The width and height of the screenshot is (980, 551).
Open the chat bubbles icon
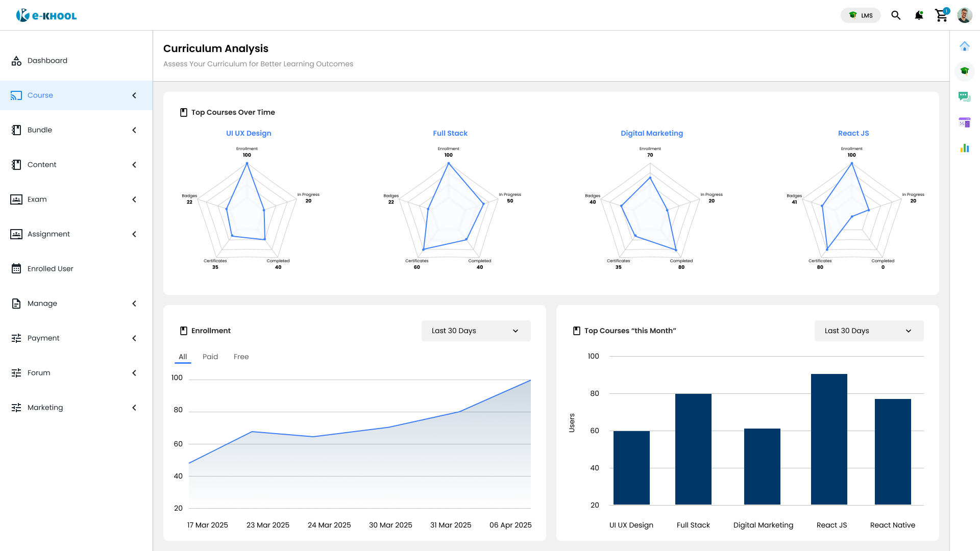pos(964,96)
